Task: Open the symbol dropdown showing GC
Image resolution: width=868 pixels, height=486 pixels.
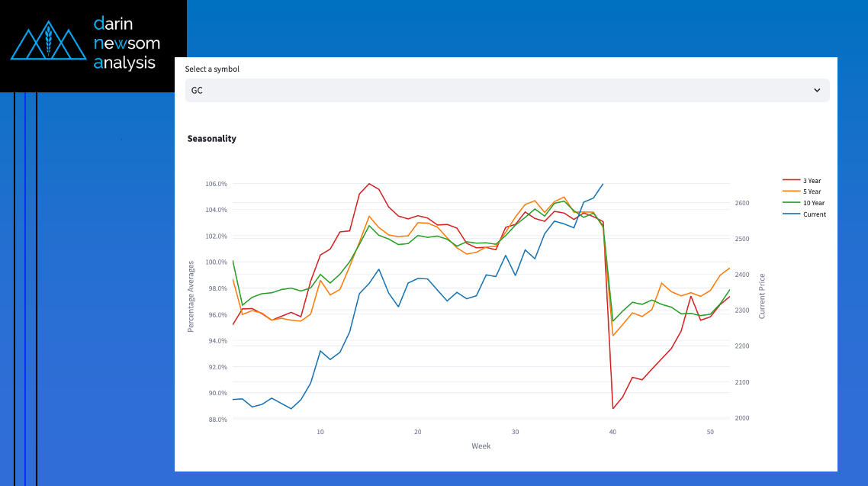Action: 506,90
